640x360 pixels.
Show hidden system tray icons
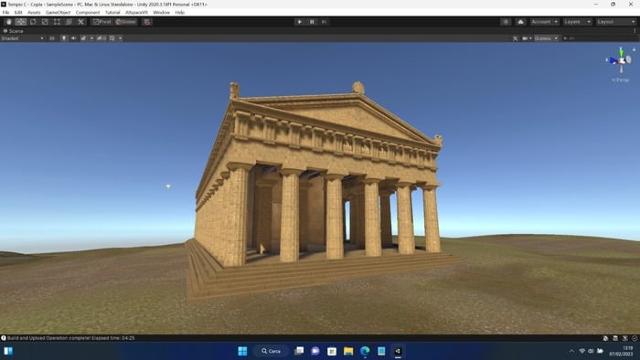click(571, 351)
